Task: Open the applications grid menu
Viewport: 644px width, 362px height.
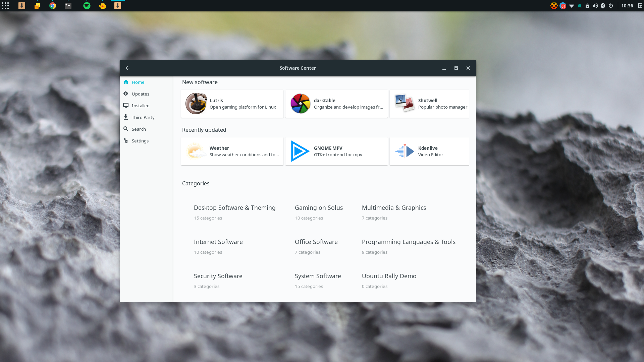Action: (5, 6)
